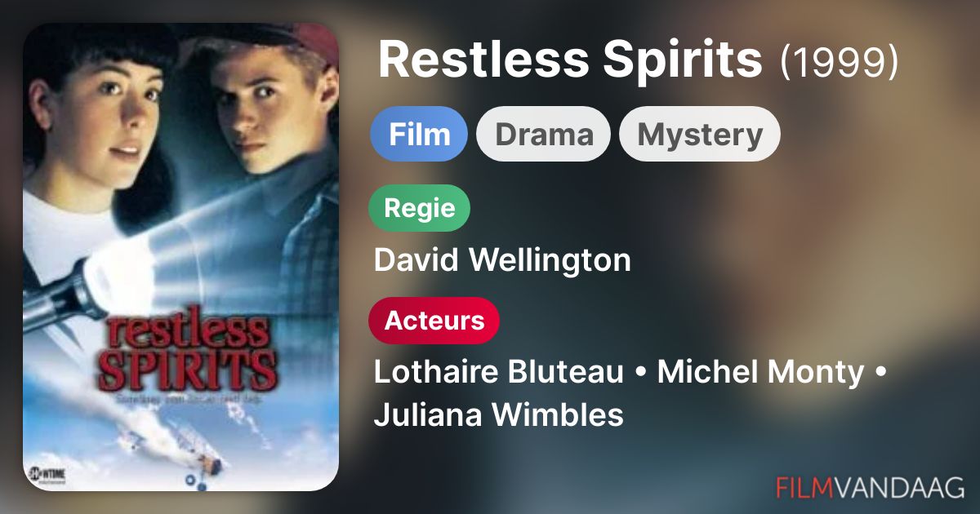Open the Mystery genre tag
This screenshot has height=514, width=980.
700,134
